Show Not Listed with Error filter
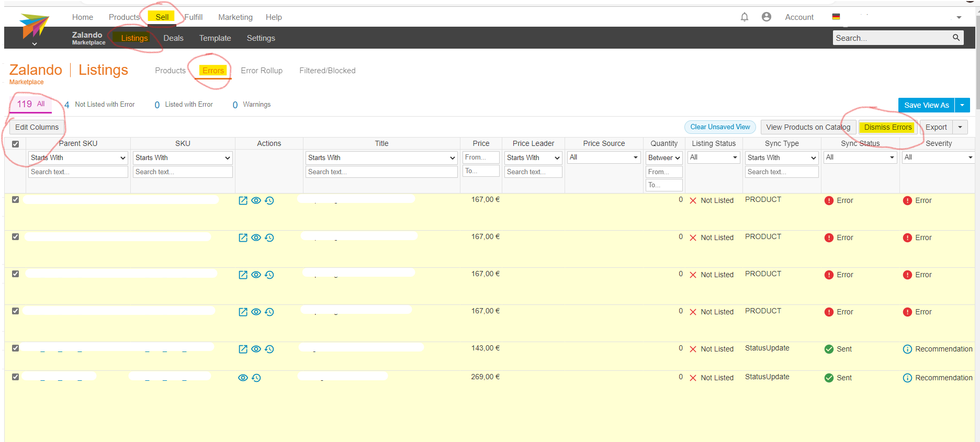 pyautogui.click(x=99, y=105)
